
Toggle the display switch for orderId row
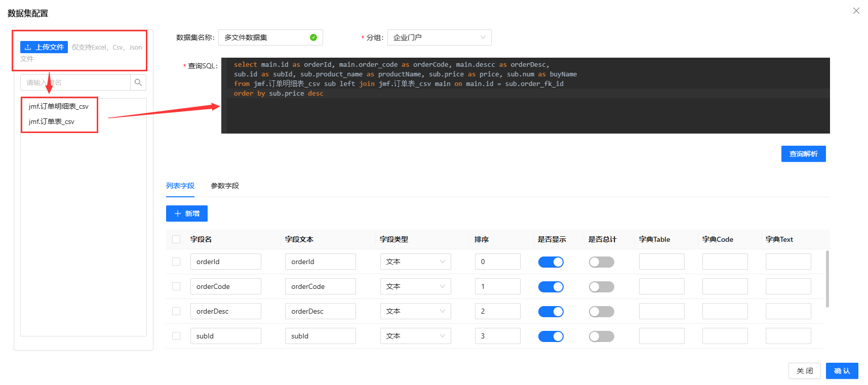coord(550,262)
